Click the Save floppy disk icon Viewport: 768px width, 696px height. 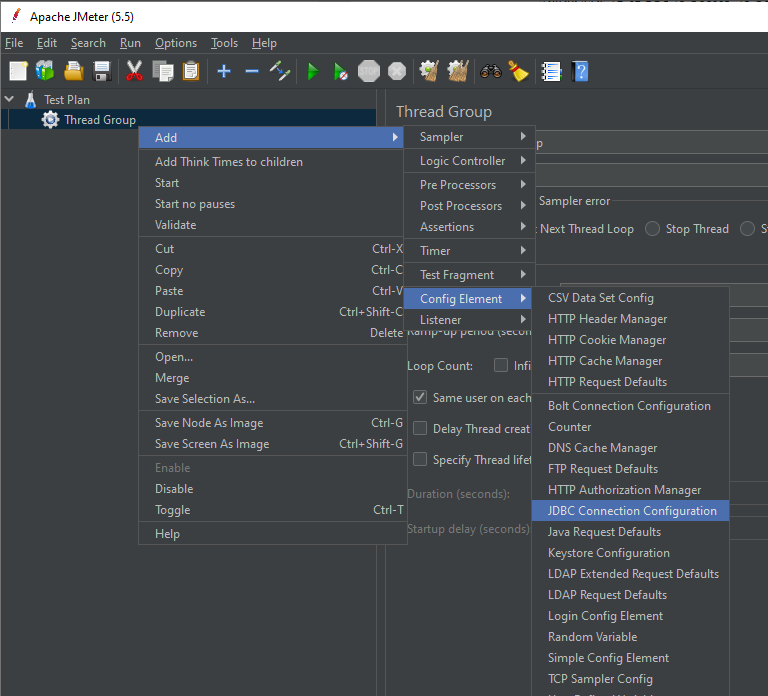(102, 71)
